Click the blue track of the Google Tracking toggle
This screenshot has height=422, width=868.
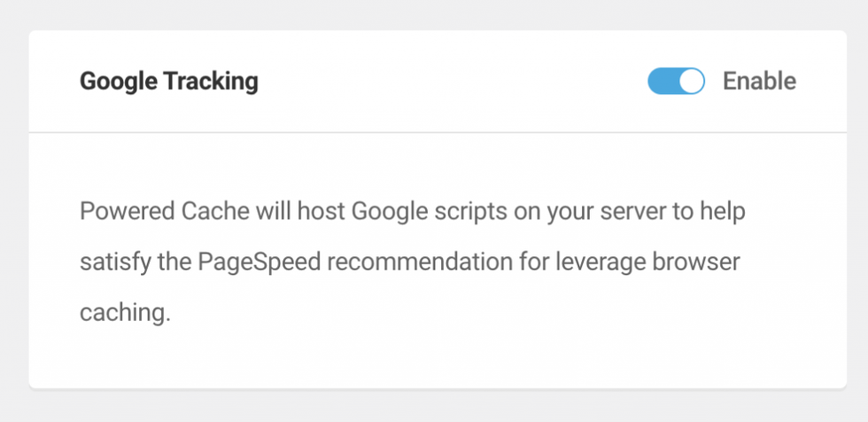tap(663, 82)
